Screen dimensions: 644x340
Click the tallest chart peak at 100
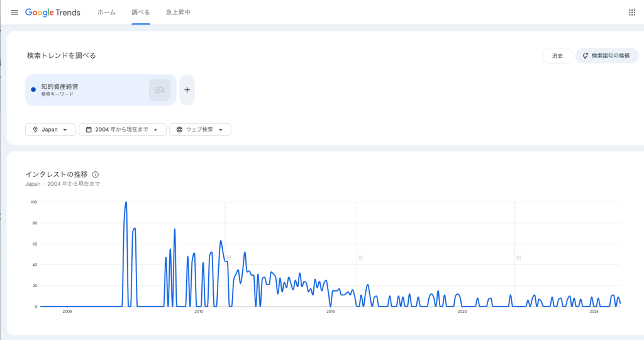tap(126, 203)
